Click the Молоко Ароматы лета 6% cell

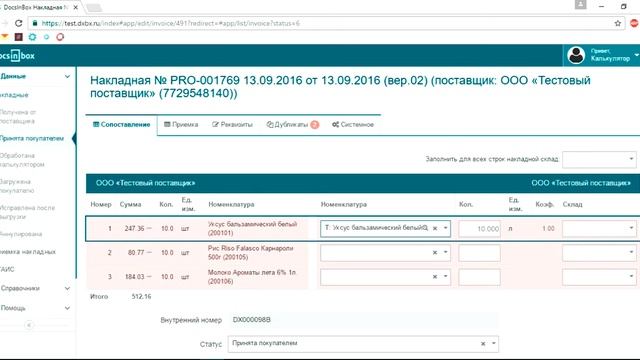252,277
